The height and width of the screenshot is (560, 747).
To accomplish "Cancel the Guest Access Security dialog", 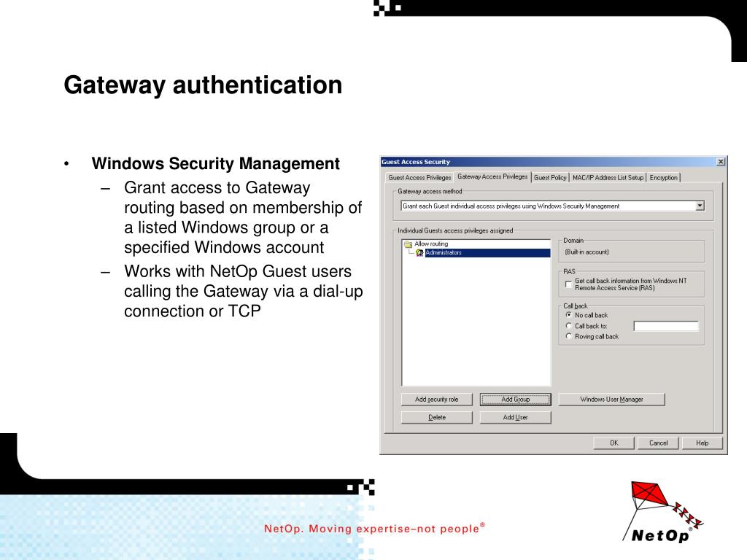I will (x=659, y=443).
